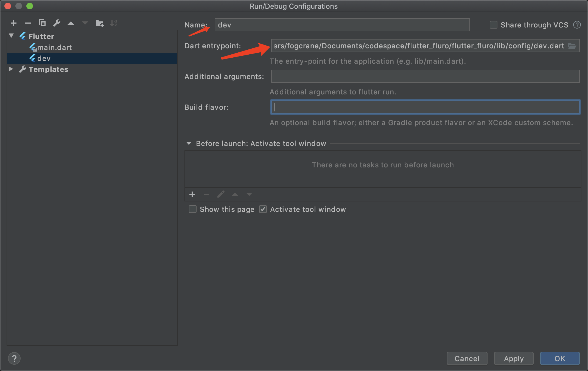The image size is (588, 371).
Task: Enable Share through VCS checkbox
Action: pyautogui.click(x=494, y=25)
